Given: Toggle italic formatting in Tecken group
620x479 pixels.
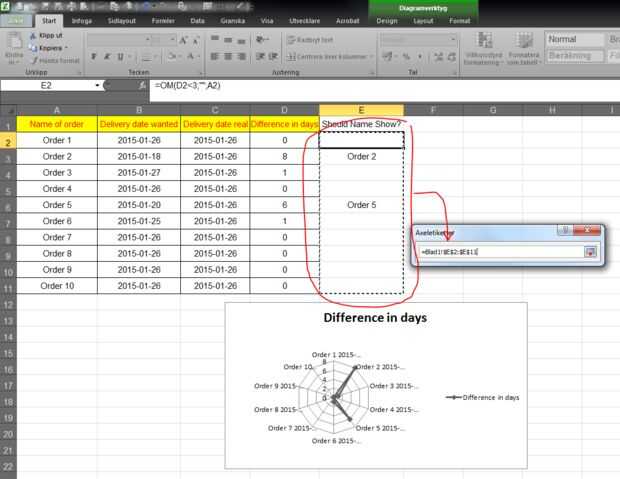Looking at the screenshot, I should (107, 57).
